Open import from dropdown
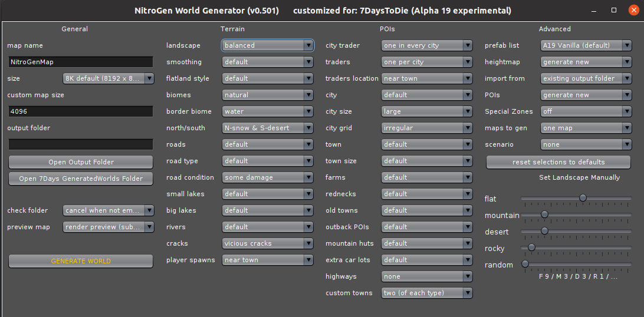Viewport: 644px width, 317px height. coord(586,78)
